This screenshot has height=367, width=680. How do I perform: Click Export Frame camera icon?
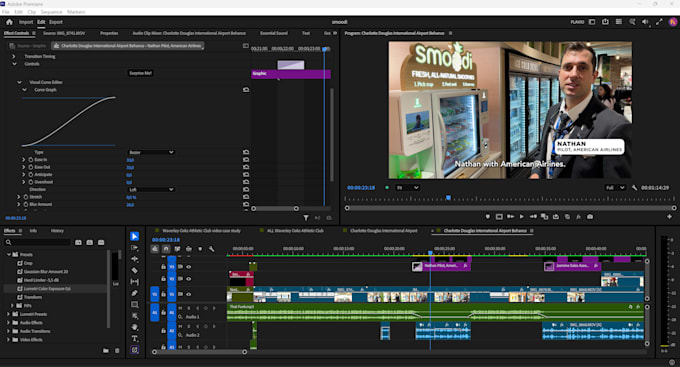pos(590,216)
